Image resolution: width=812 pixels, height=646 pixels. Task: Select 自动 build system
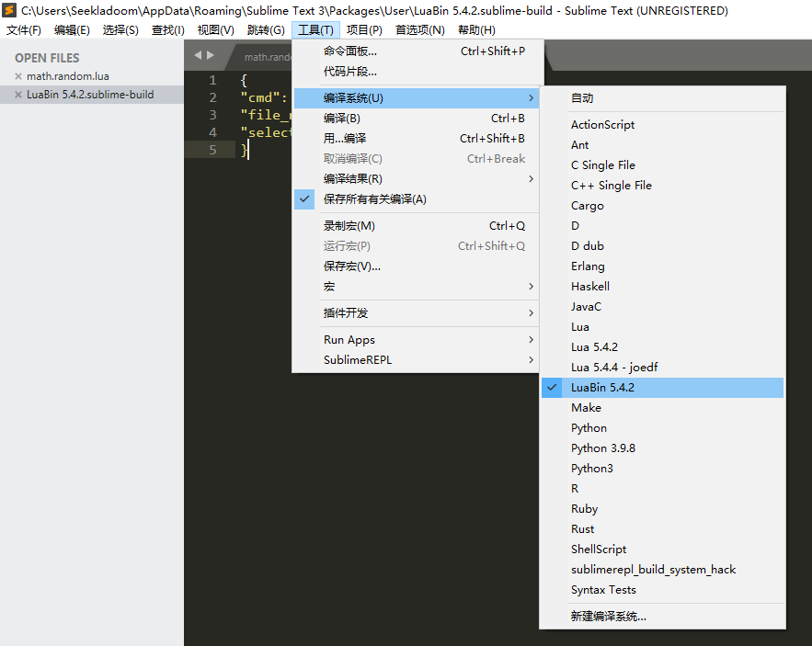[x=662, y=98]
